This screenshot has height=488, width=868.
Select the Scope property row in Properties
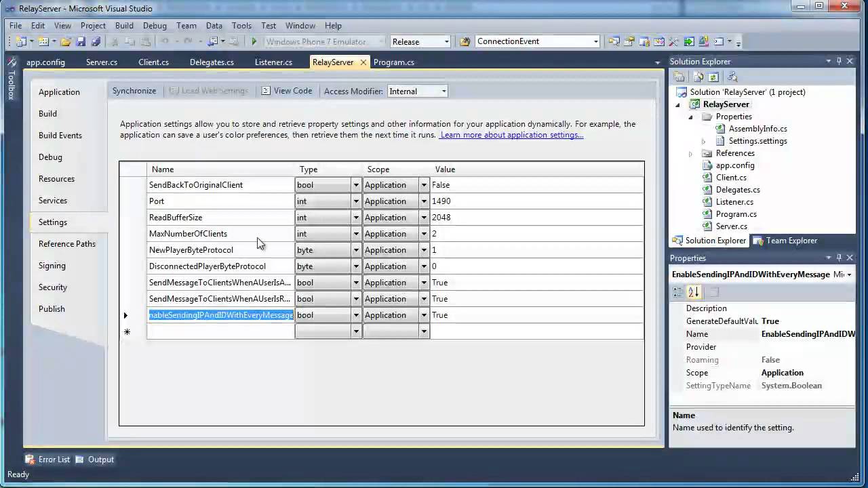[x=762, y=373]
